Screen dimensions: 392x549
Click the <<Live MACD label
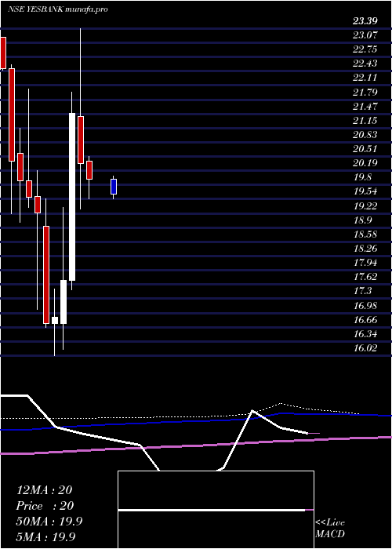coord(330,528)
